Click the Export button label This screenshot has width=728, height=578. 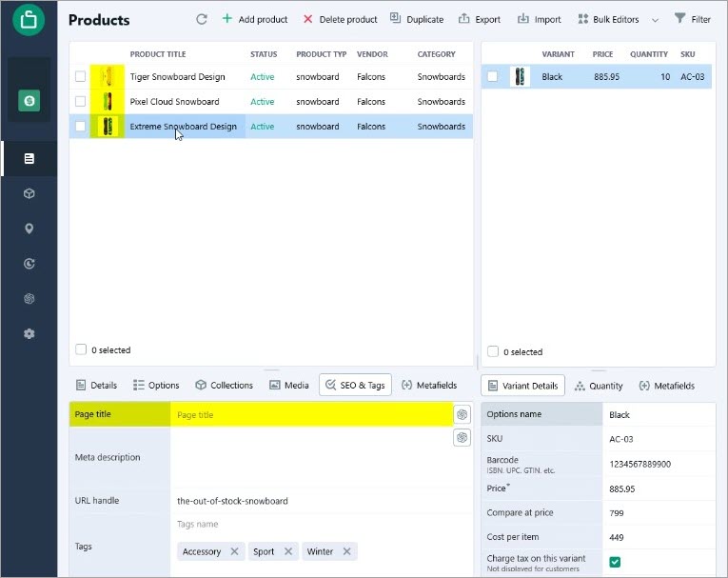click(x=488, y=19)
